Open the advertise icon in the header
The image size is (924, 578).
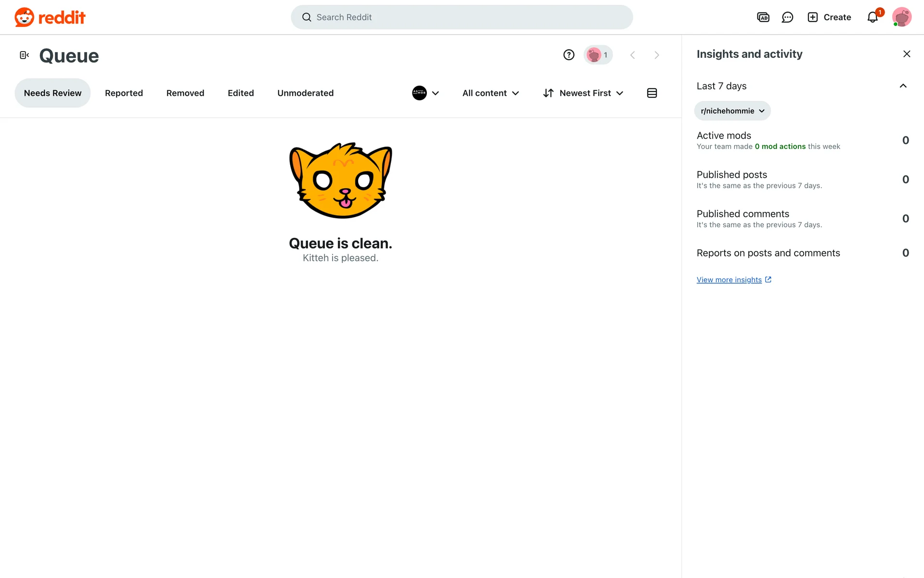click(763, 17)
